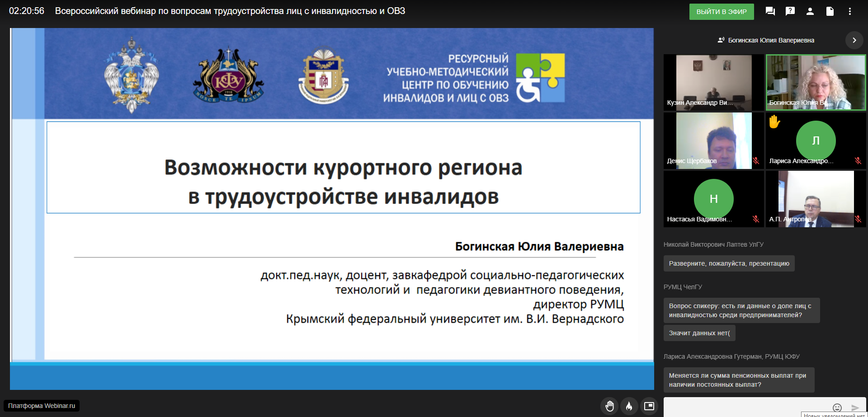Click Лариса Александро… avatar circle
Image resolution: width=868 pixels, height=417 pixels.
click(x=816, y=141)
